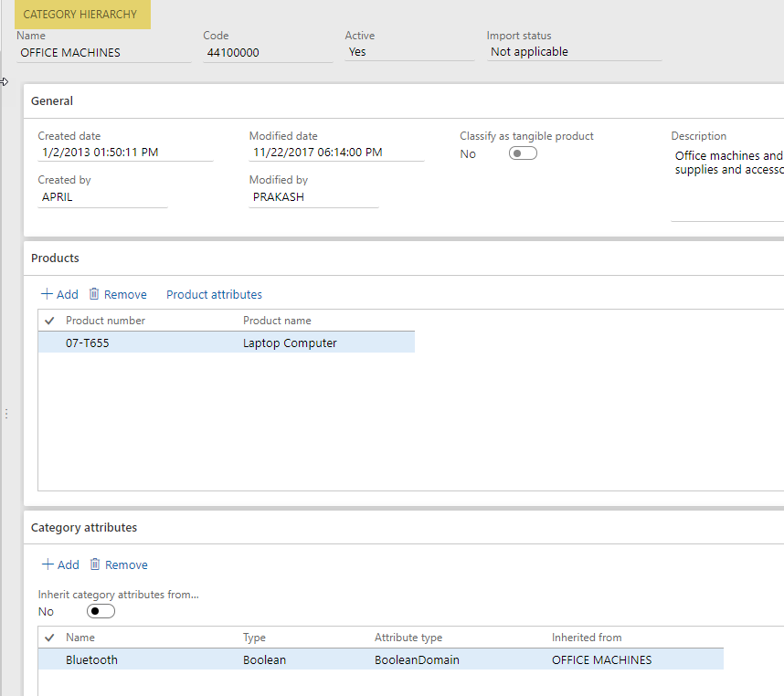
Task: Collapse the General section
Action: tap(52, 101)
